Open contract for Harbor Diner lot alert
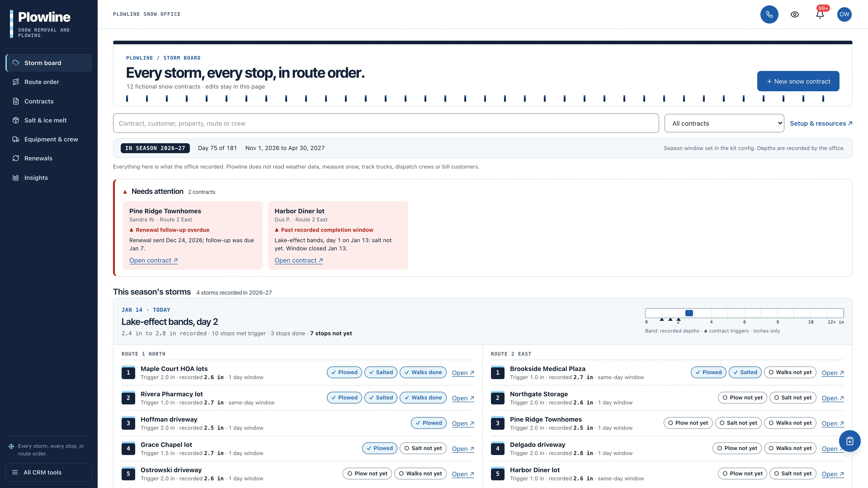 (x=299, y=260)
